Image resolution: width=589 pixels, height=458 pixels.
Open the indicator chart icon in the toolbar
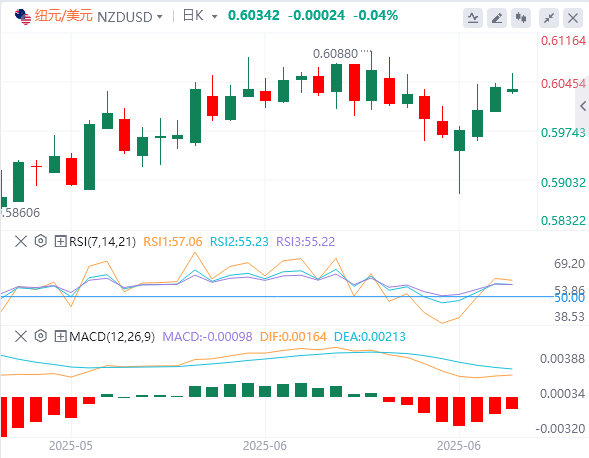pos(473,18)
